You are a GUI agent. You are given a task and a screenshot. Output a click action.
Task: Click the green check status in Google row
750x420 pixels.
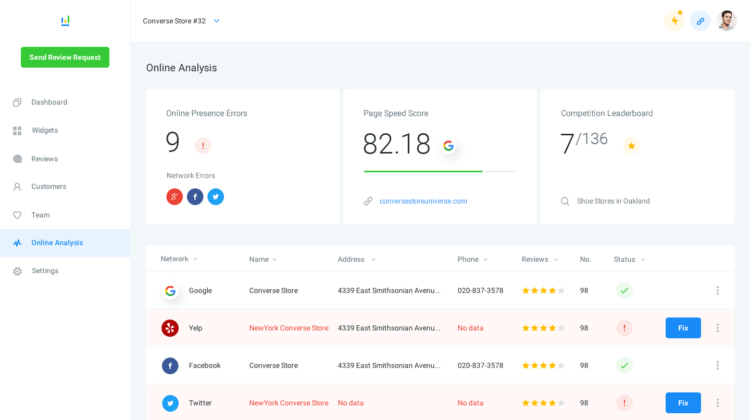[624, 290]
